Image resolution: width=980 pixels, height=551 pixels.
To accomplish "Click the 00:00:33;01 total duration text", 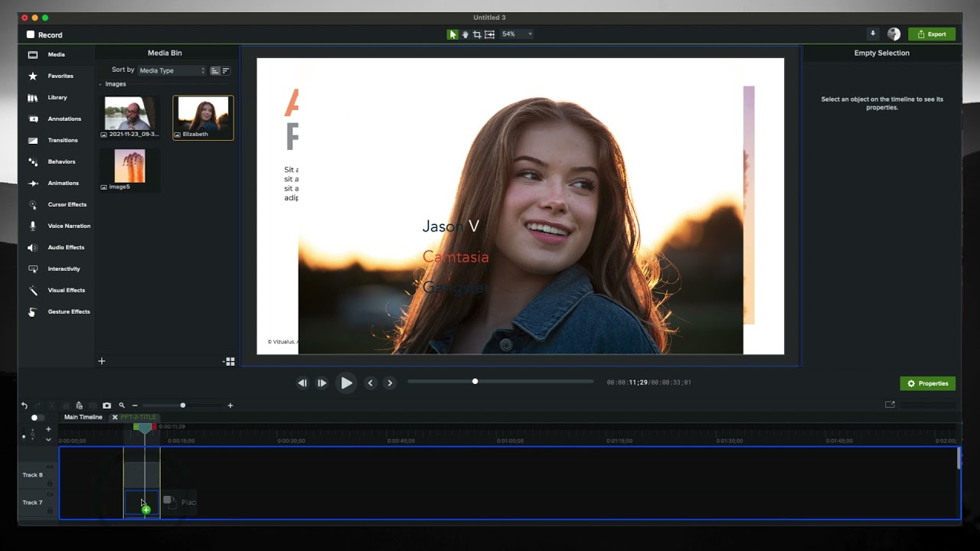I will (671, 383).
